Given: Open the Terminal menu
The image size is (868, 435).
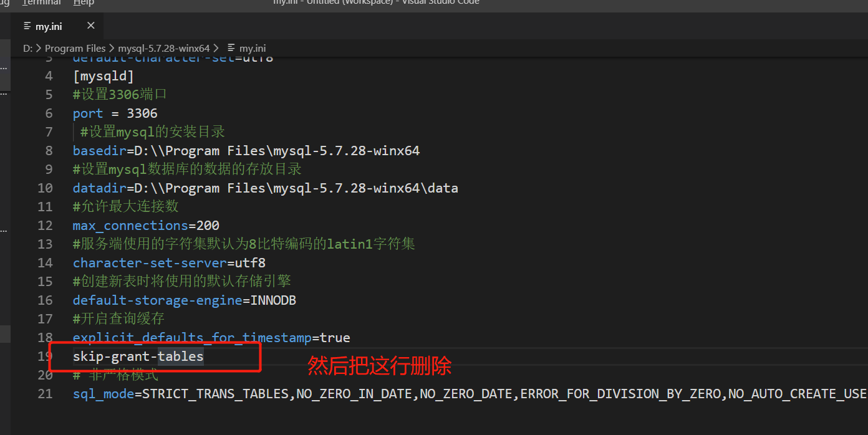Looking at the screenshot, I should (x=41, y=2).
